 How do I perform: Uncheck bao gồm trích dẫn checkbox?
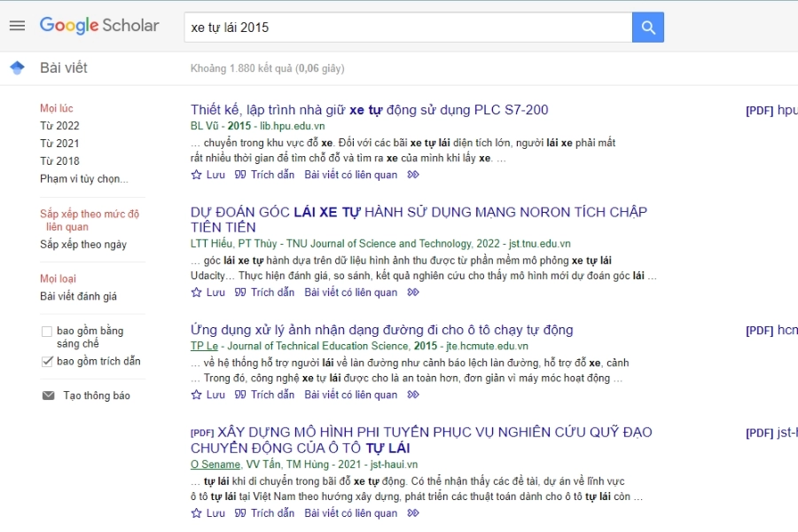tap(47, 361)
